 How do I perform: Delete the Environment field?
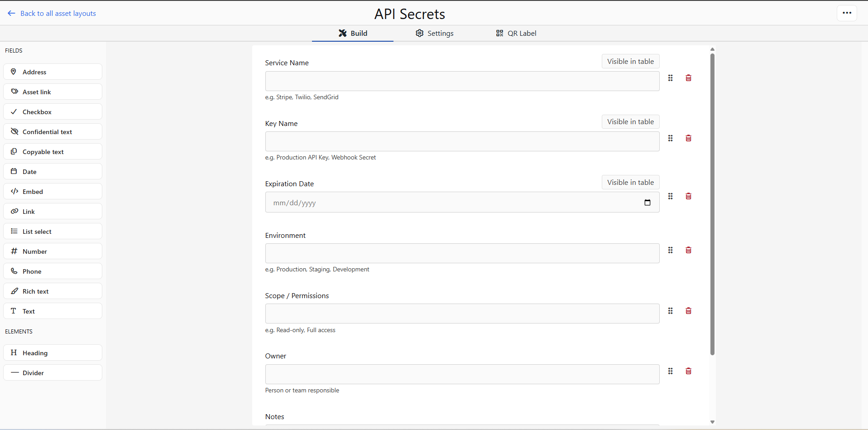pyautogui.click(x=688, y=250)
